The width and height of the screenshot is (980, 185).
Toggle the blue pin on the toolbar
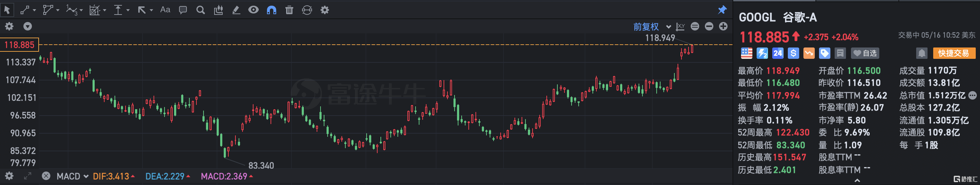pos(722,10)
